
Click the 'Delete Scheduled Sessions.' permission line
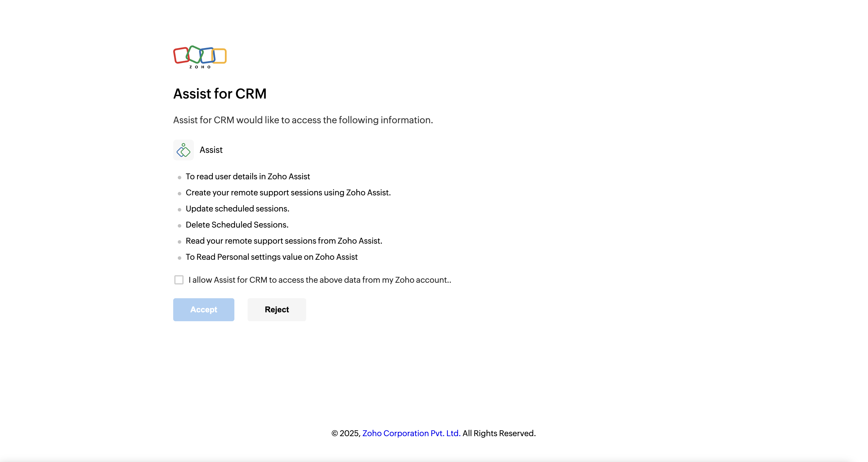pyautogui.click(x=237, y=225)
